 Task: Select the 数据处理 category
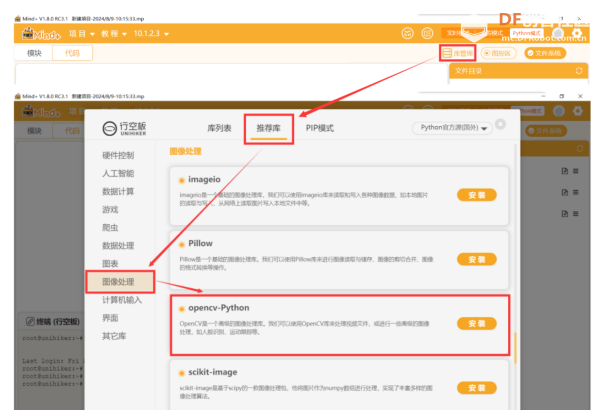point(118,245)
